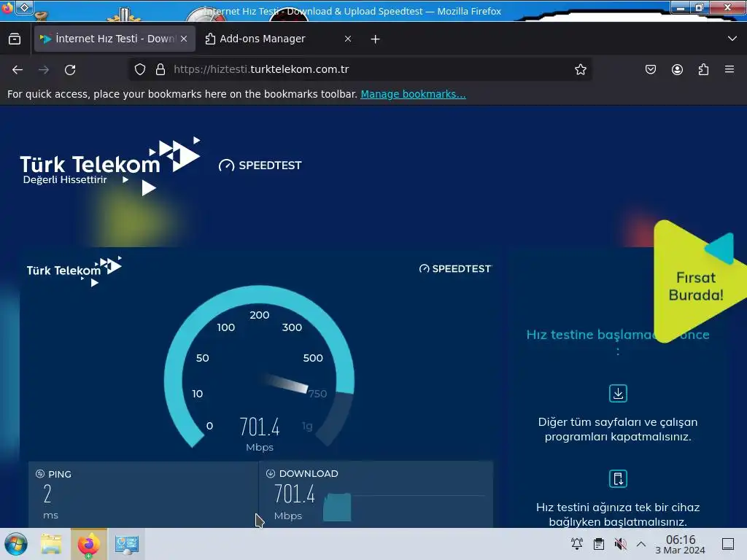Open the notifications bell in tray

(577, 544)
